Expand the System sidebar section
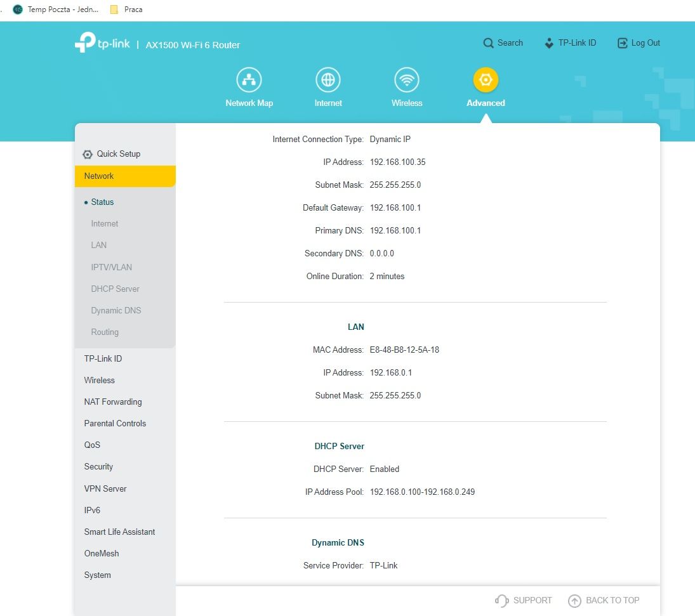695x616 pixels. (98, 575)
